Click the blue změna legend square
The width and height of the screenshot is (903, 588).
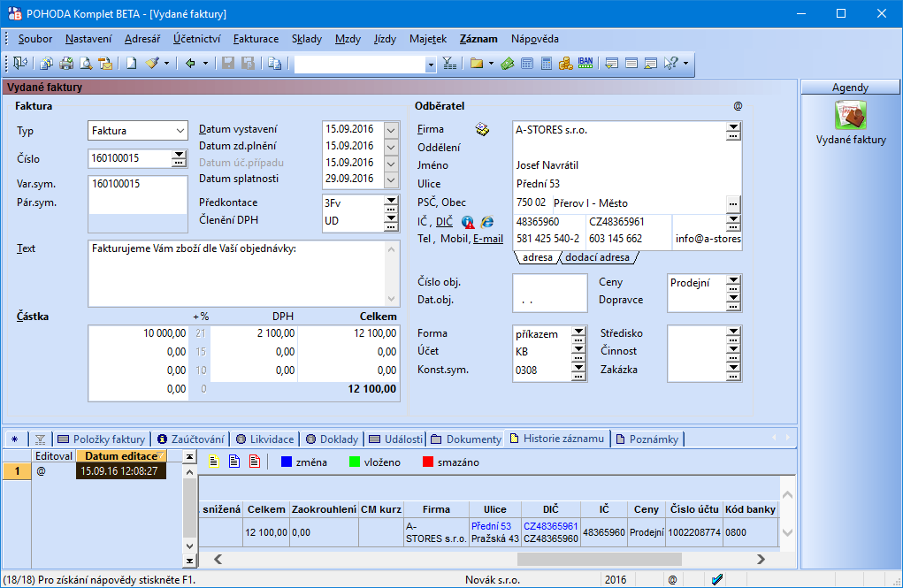(x=287, y=462)
